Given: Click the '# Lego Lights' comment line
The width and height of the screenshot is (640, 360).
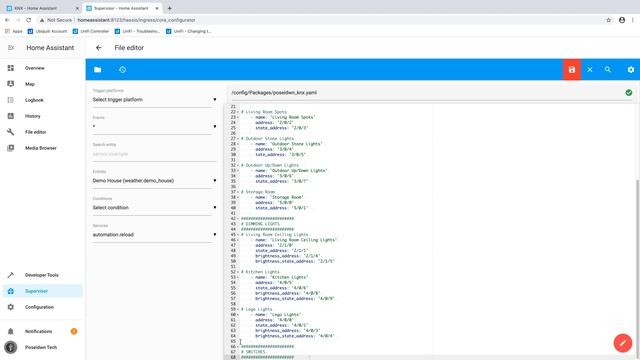Looking at the screenshot, I should point(256,309).
